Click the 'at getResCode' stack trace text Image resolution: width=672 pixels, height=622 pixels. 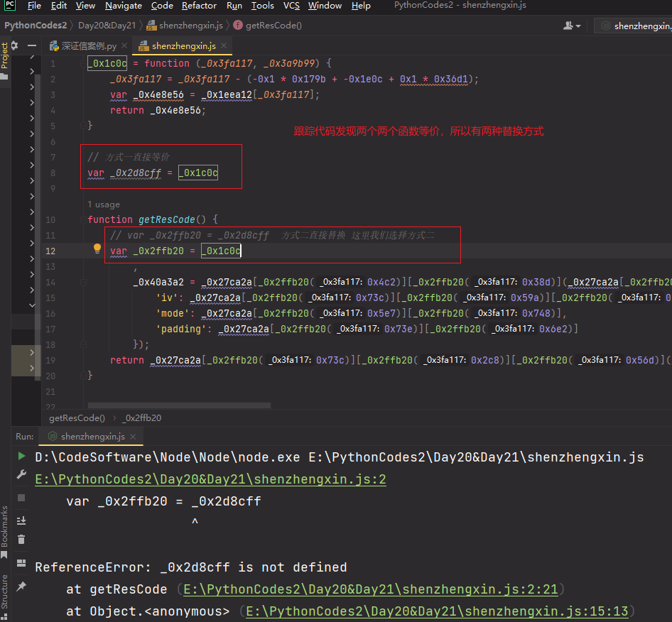point(116,589)
